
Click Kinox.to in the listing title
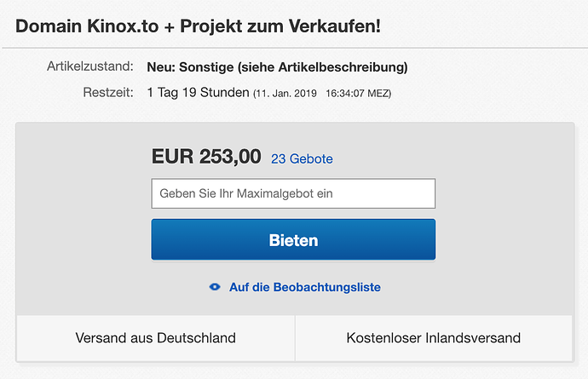(120, 26)
